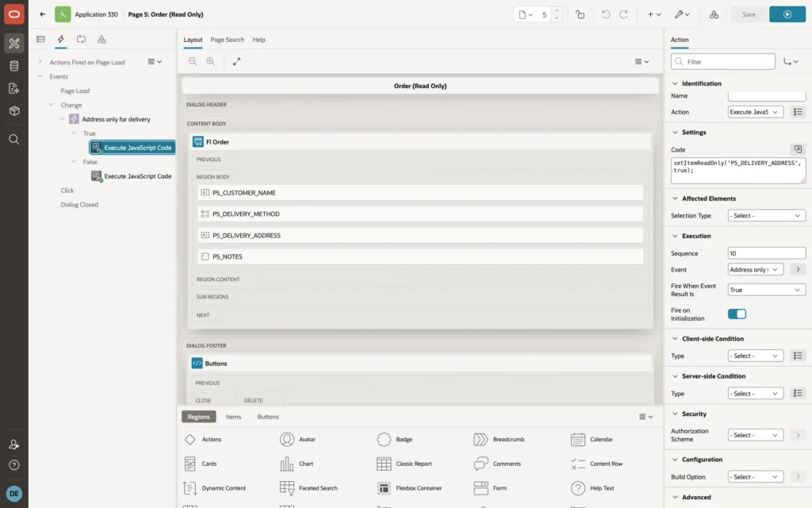Increment the page number stepper up
The image size is (812, 508).
point(557,10)
